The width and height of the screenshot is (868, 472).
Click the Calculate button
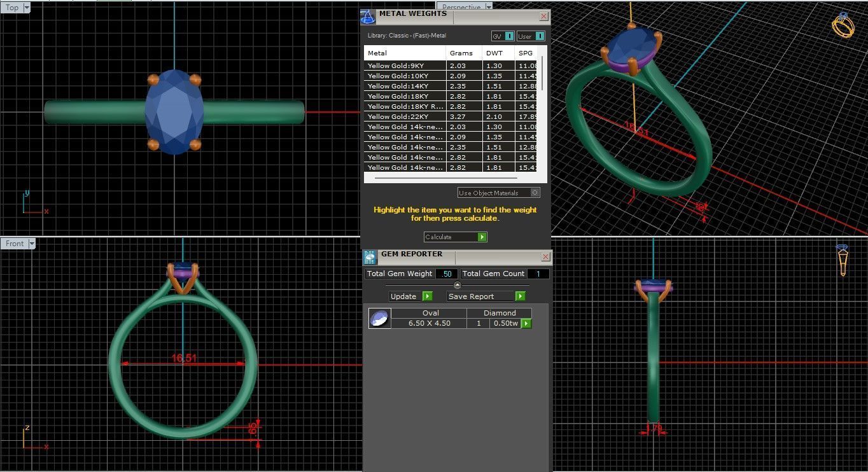pos(456,237)
